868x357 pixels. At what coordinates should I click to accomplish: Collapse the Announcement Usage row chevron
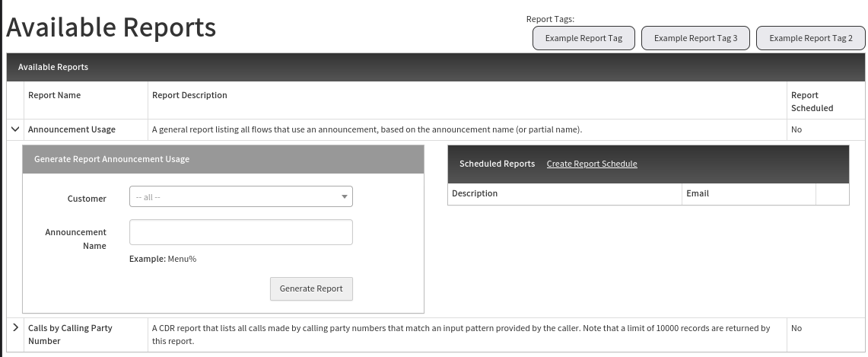pyautogui.click(x=15, y=129)
